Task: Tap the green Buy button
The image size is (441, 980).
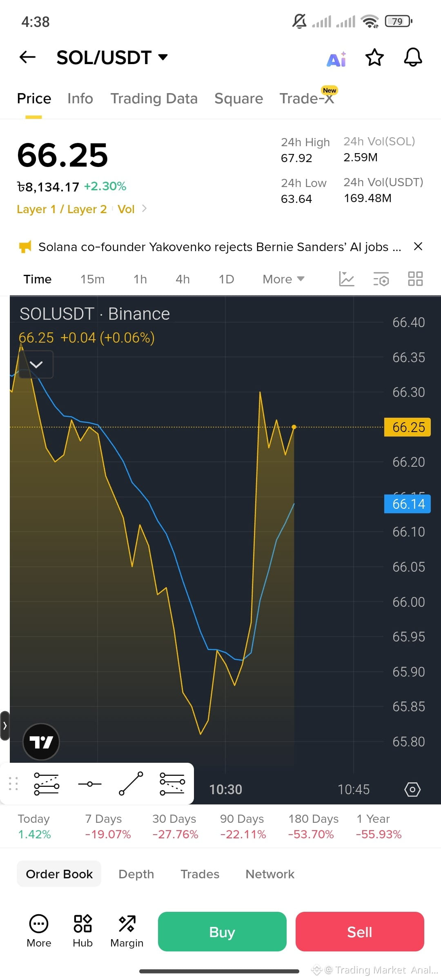Action: pos(222,931)
